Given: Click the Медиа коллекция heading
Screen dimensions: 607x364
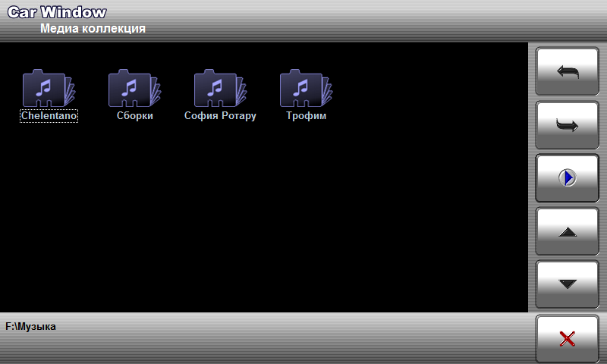Looking at the screenshot, I should click(93, 29).
